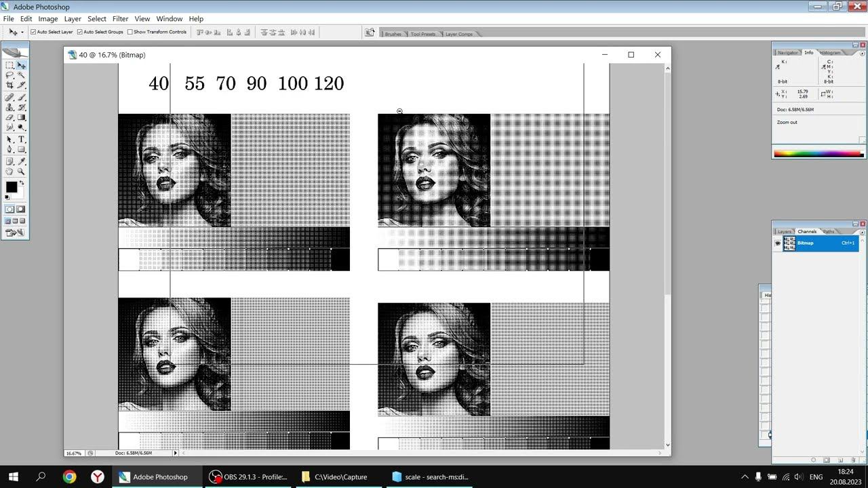This screenshot has height=488, width=868.
Task: Open Brushes tab in palette well
Action: pyautogui.click(x=393, y=34)
